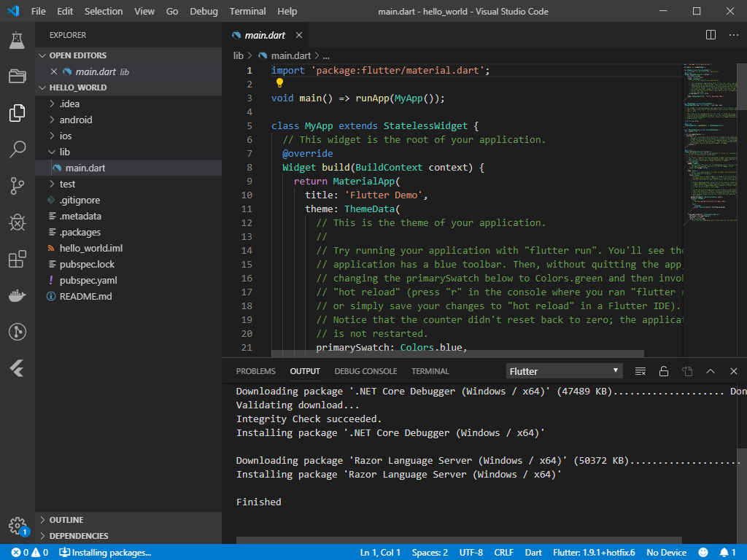Viewport: 747px width, 560px height.
Task: Open the Flutter output channel dropdown
Action: click(564, 371)
